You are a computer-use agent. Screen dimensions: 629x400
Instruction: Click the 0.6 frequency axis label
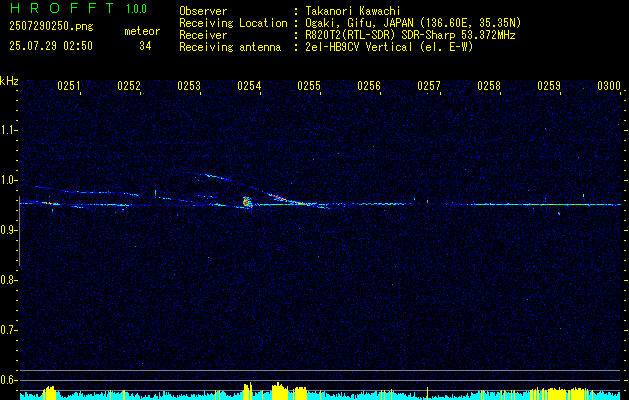8,380
